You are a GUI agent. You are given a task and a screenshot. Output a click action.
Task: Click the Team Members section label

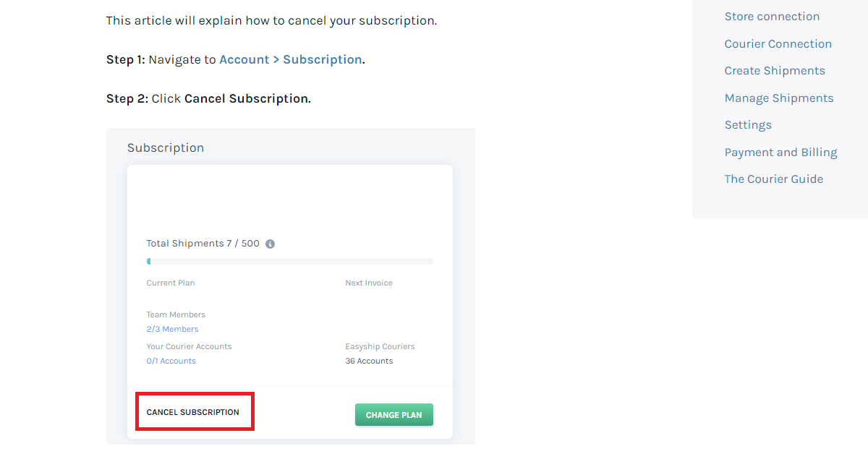(176, 314)
